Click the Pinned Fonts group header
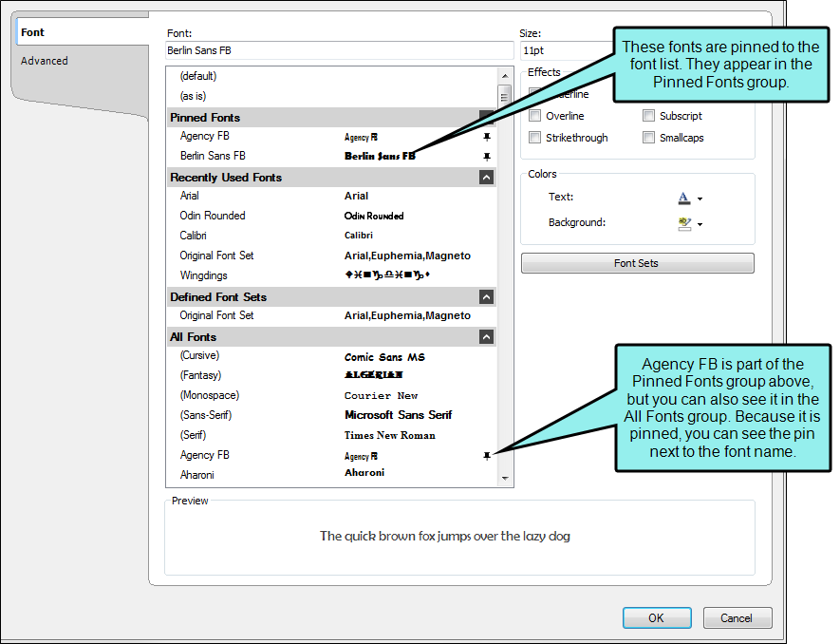 pyautogui.click(x=331, y=117)
